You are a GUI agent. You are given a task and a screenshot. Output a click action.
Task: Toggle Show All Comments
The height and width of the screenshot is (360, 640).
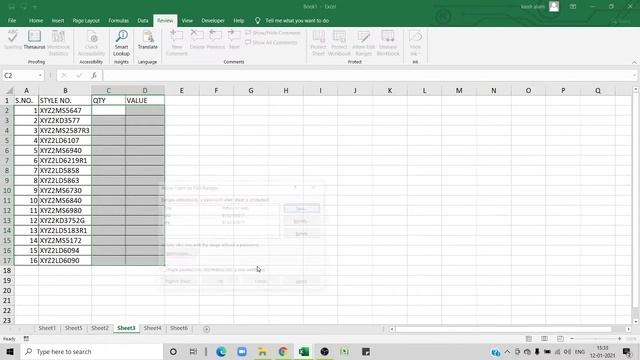pyautogui.click(x=271, y=42)
